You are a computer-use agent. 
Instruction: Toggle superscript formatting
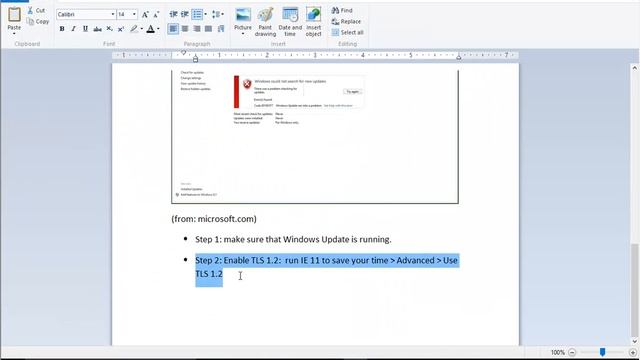point(121,29)
